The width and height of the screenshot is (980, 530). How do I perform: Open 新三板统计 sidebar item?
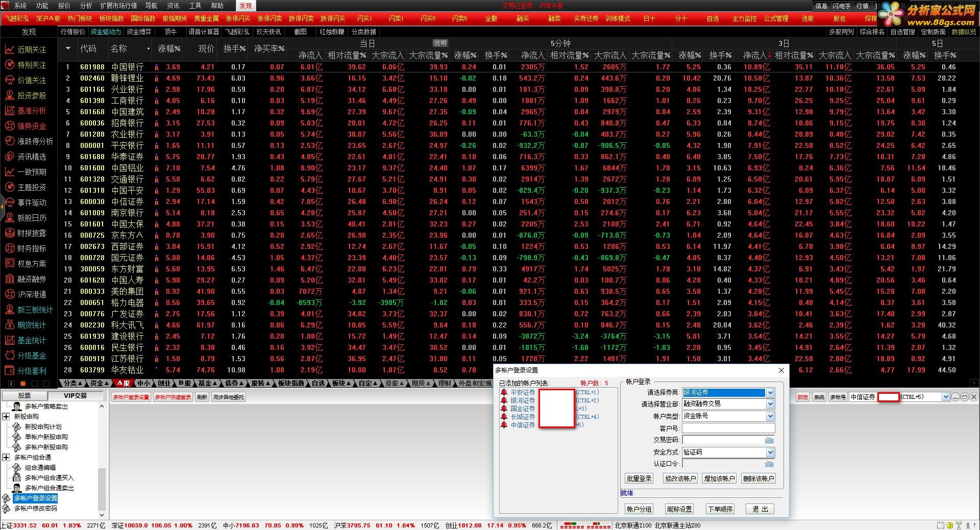pyautogui.click(x=29, y=310)
